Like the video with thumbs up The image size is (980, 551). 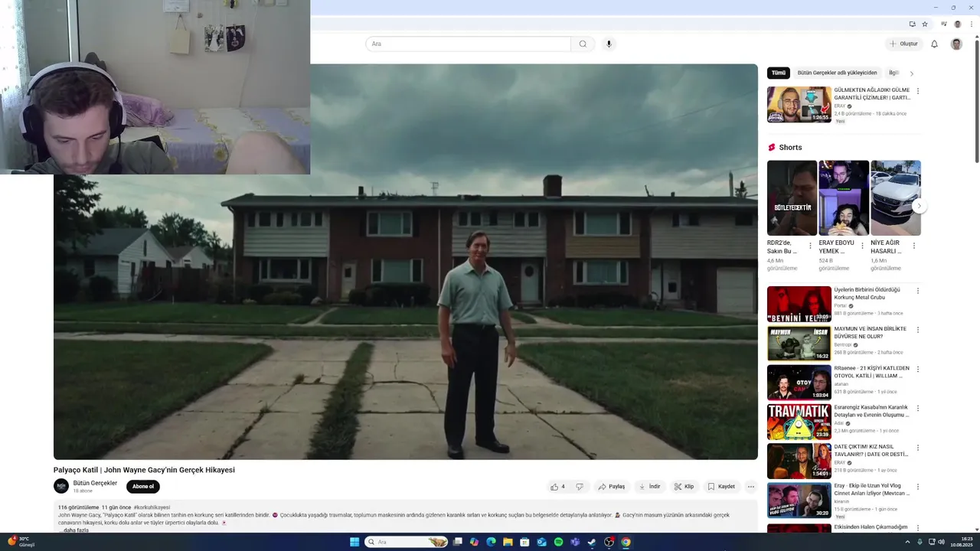tap(557, 487)
